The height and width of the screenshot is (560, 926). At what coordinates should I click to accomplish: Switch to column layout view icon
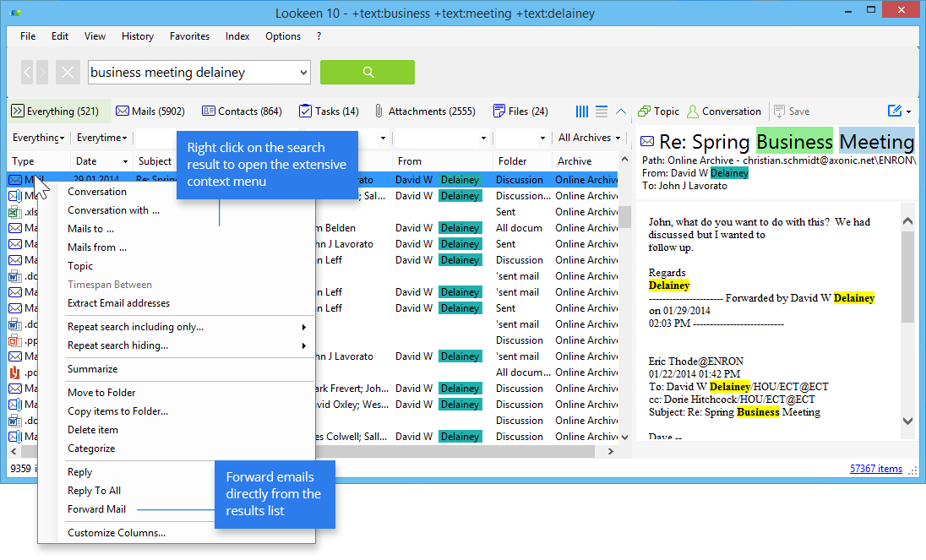click(582, 111)
